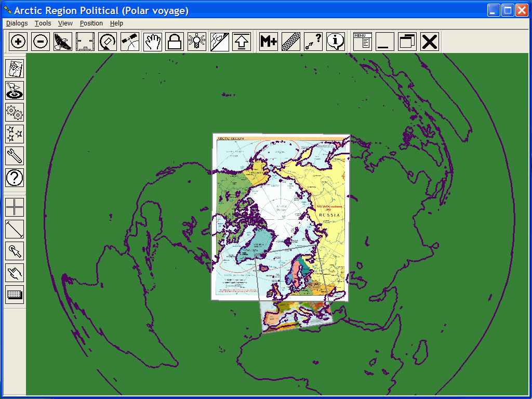Click the M+ add mark icon
Image resolution: width=532 pixels, height=399 pixels.
269,42
